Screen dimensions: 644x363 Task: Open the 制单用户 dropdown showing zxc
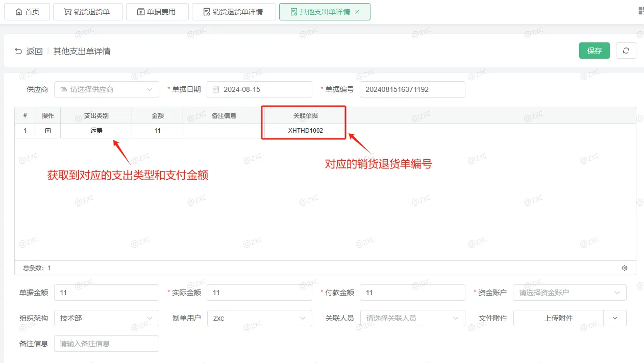259,318
